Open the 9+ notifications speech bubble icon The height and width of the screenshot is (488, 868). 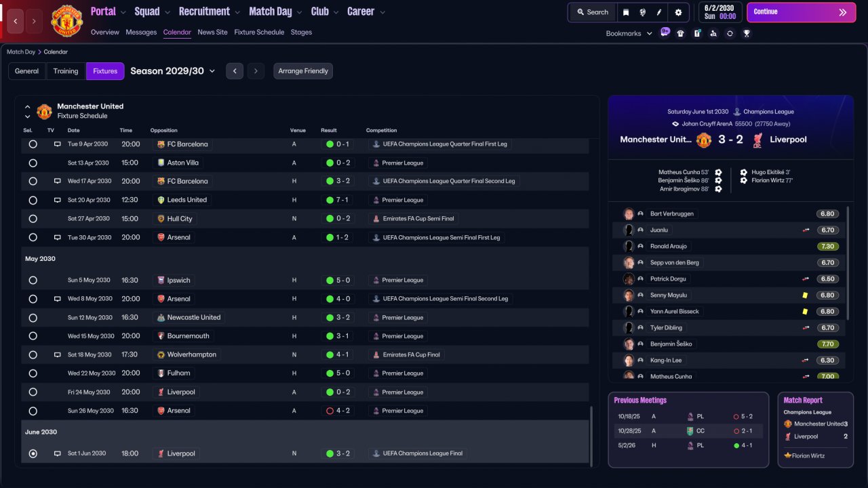point(665,32)
